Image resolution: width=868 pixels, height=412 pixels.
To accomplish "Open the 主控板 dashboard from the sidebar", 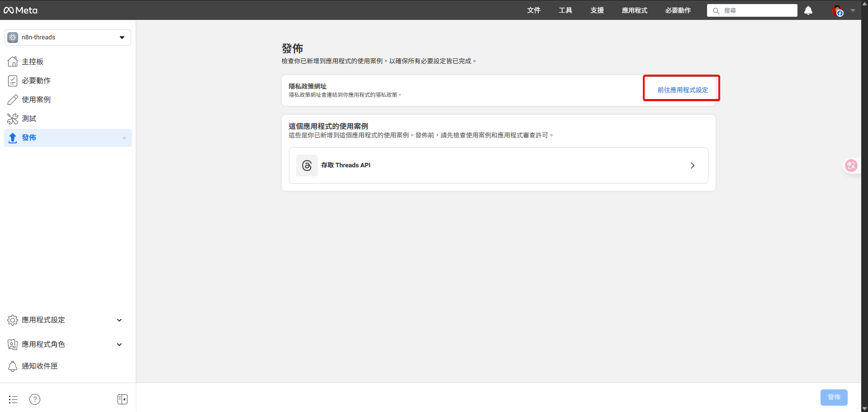I will point(32,62).
